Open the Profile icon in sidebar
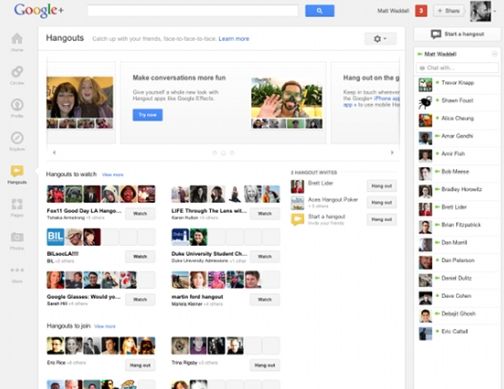Image resolution: width=504 pixels, height=389 pixels. (17, 105)
